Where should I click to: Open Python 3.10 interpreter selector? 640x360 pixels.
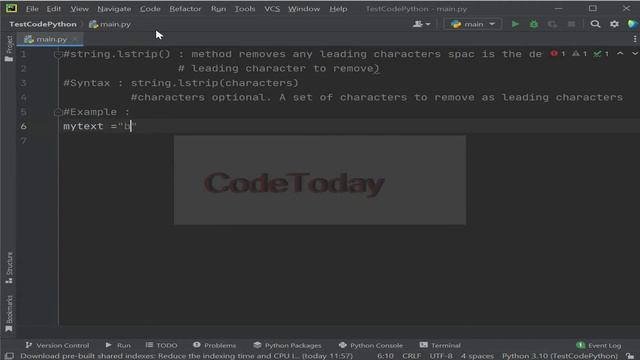[x=560, y=356]
